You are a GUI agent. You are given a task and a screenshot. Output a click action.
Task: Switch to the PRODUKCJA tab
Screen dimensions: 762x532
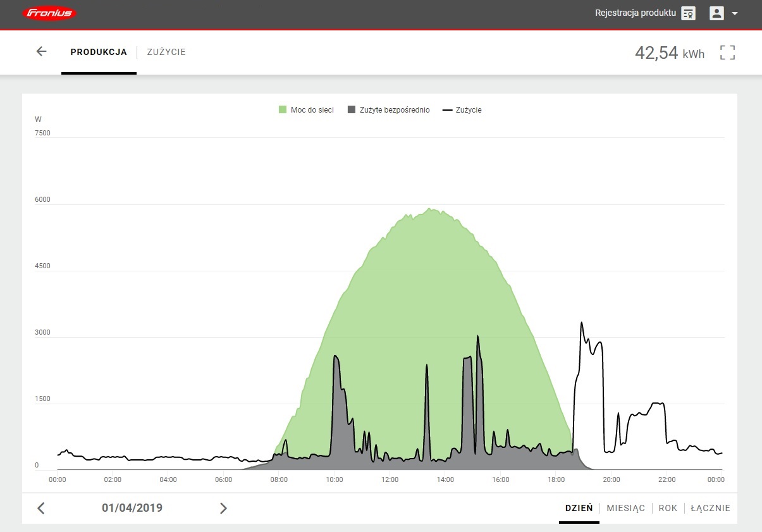[x=99, y=53]
